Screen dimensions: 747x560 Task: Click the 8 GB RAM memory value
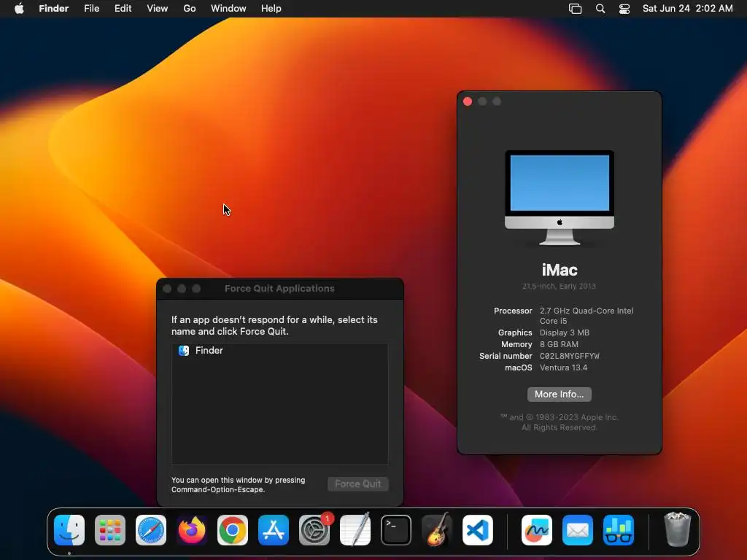(x=559, y=344)
